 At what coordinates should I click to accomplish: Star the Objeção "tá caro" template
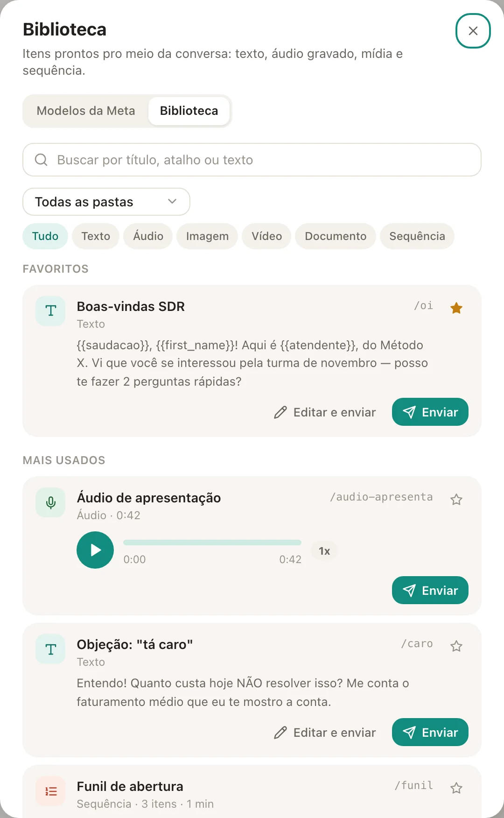coord(456,646)
